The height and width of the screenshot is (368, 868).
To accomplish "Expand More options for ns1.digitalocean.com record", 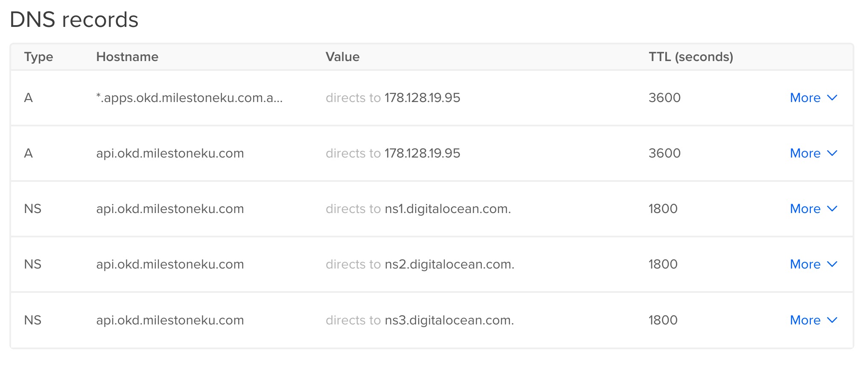I will pos(814,209).
